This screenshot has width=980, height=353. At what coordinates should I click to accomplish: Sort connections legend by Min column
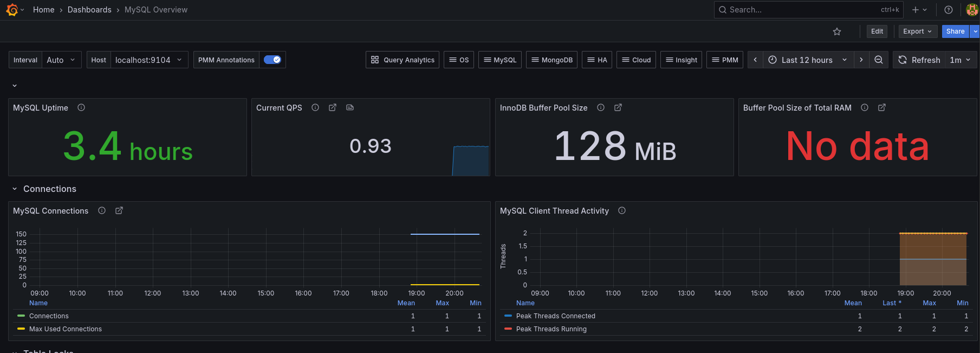pos(476,303)
